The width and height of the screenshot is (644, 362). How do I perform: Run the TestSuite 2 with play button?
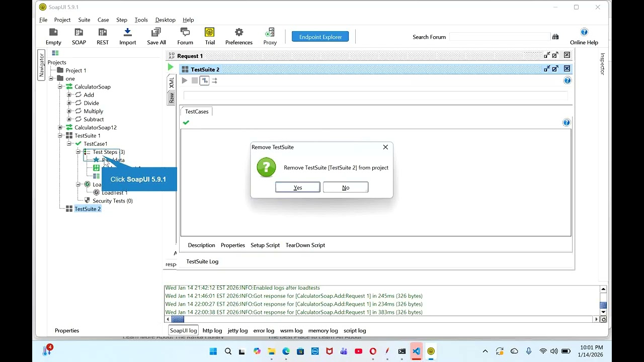(185, 80)
